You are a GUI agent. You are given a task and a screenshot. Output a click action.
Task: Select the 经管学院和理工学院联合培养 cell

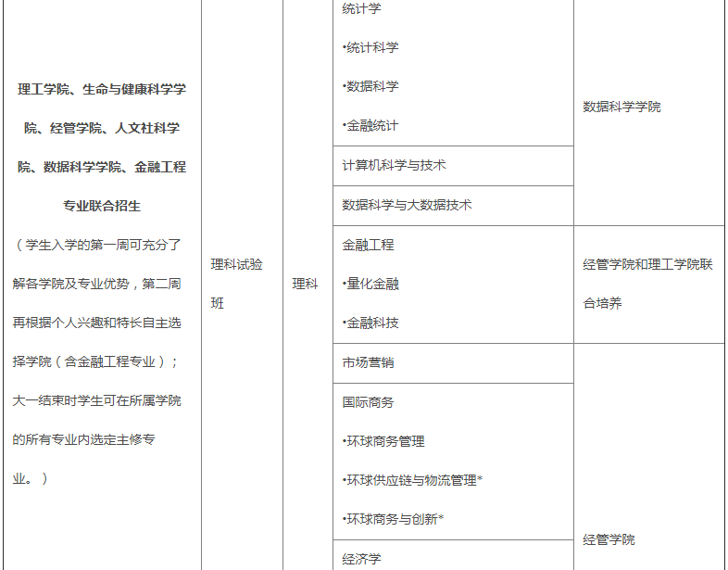647,284
